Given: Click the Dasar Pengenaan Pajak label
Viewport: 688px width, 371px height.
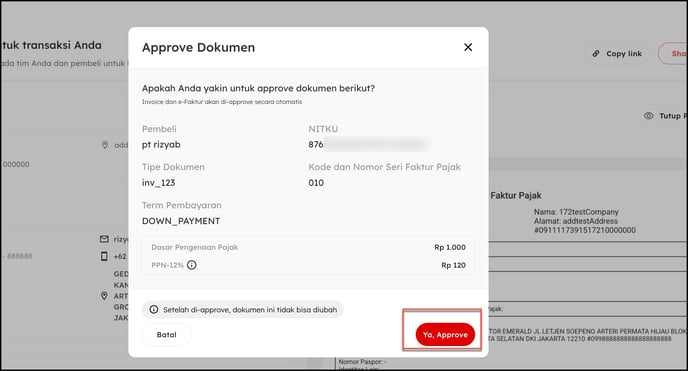Looking at the screenshot, I should click(x=195, y=247).
